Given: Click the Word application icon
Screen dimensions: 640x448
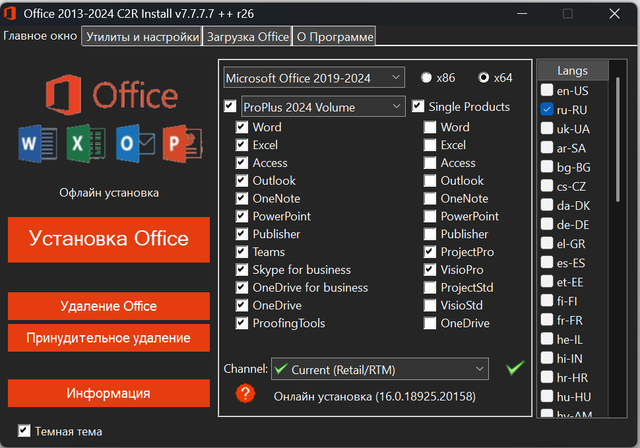Looking at the screenshot, I should (38, 144).
